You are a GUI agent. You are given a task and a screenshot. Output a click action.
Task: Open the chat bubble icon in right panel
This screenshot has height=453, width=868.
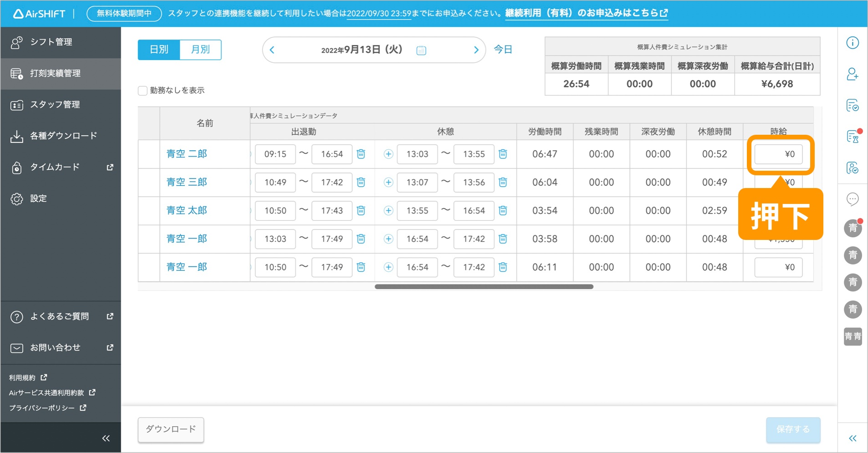(x=852, y=199)
